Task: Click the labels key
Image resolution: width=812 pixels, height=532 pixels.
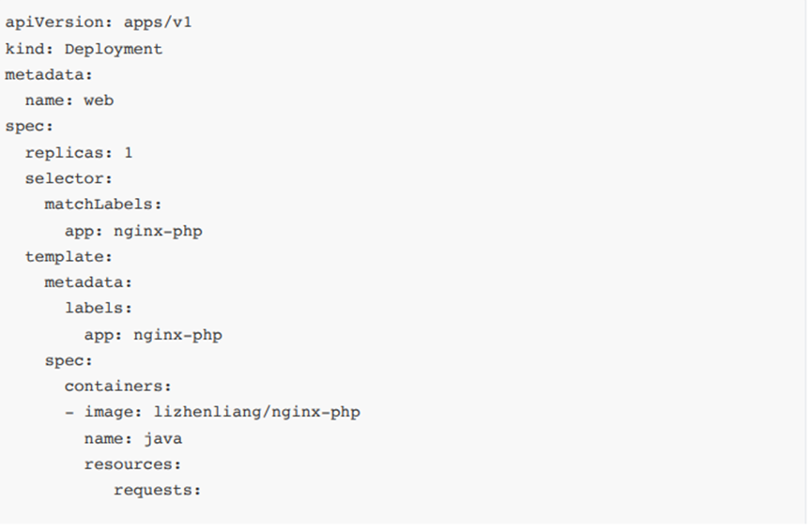Action: pyautogui.click(x=98, y=307)
